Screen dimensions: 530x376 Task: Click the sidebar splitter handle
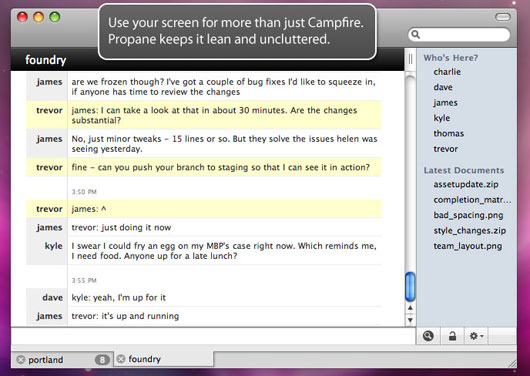pyautogui.click(x=410, y=59)
